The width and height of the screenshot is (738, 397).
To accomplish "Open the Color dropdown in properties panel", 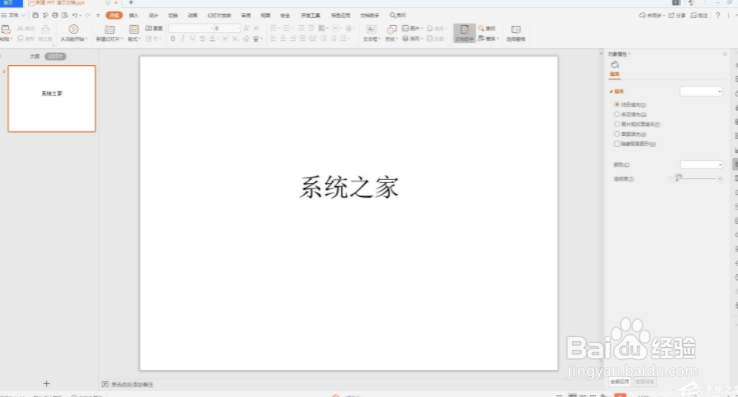I will [701, 164].
